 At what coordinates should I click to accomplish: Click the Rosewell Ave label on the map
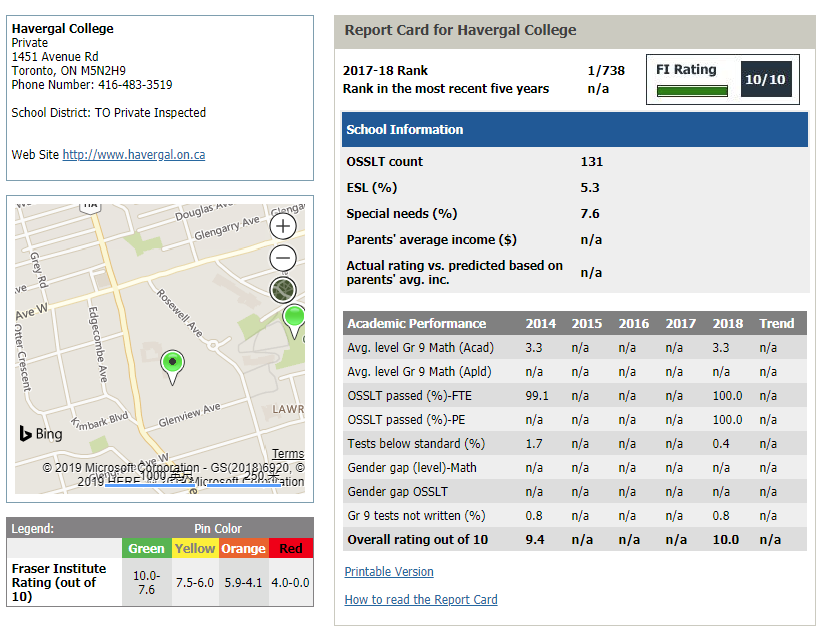pos(180,313)
